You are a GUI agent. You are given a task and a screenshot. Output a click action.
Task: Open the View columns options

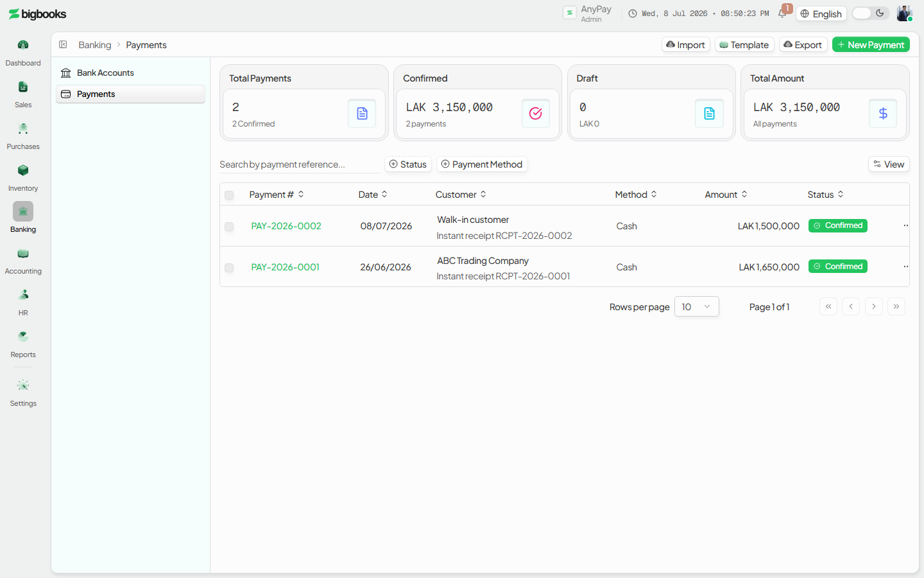(x=889, y=164)
